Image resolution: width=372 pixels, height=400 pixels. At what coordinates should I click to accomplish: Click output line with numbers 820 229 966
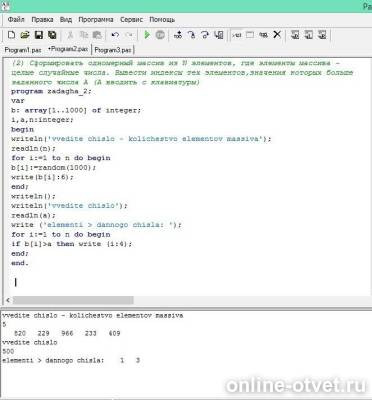pyautogui.click(x=67, y=333)
